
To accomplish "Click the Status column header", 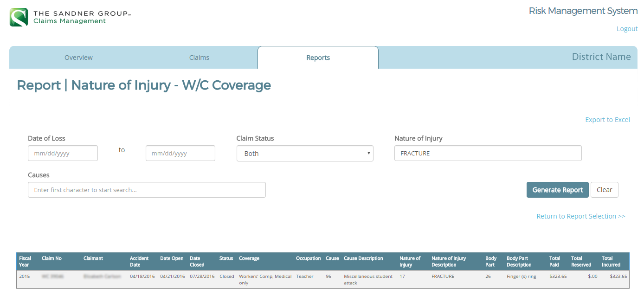I will point(226,258).
